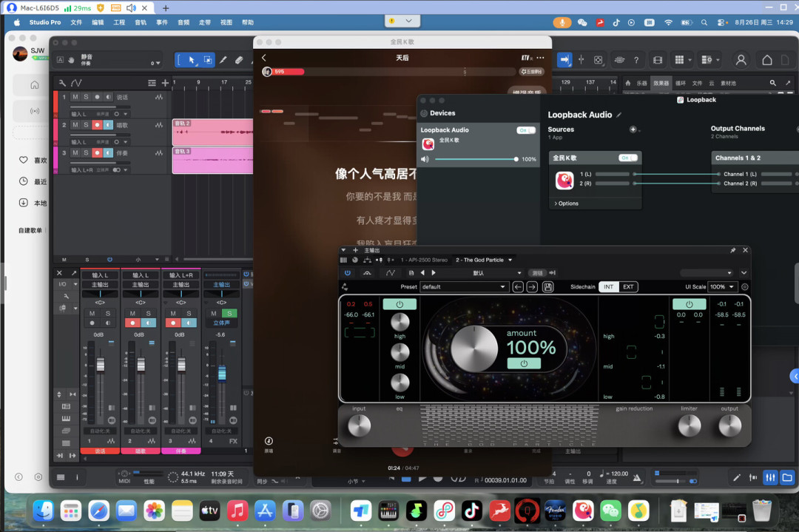Rename Loopback Audio with pencil icon
The width and height of the screenshot is (799, 532).
click(x=619, y=115)
